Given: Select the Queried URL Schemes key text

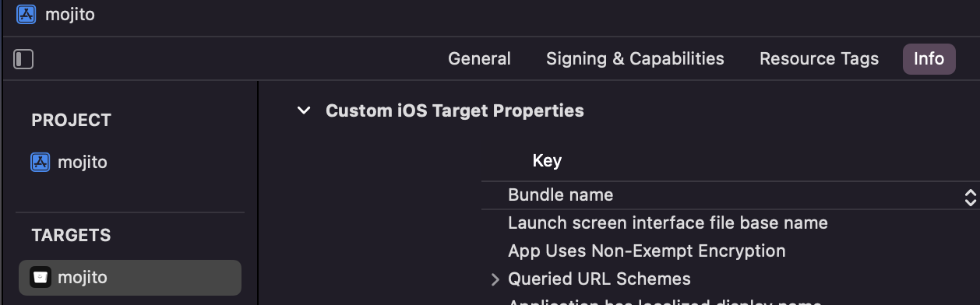Looking at the screenshot, I should pos(599,279).
